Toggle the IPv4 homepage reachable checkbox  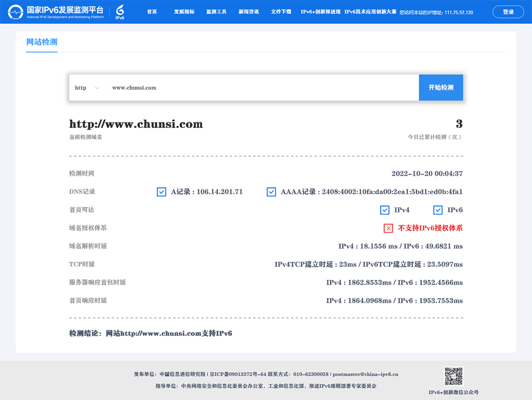click(x=384, y=210)
